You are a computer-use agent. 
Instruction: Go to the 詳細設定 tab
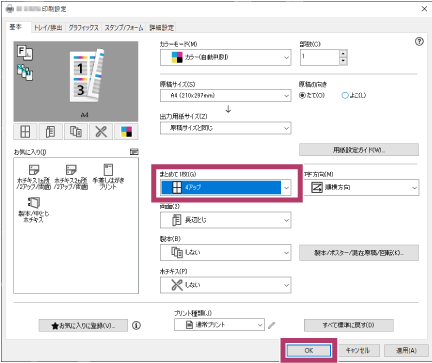(x=161, y=28)
